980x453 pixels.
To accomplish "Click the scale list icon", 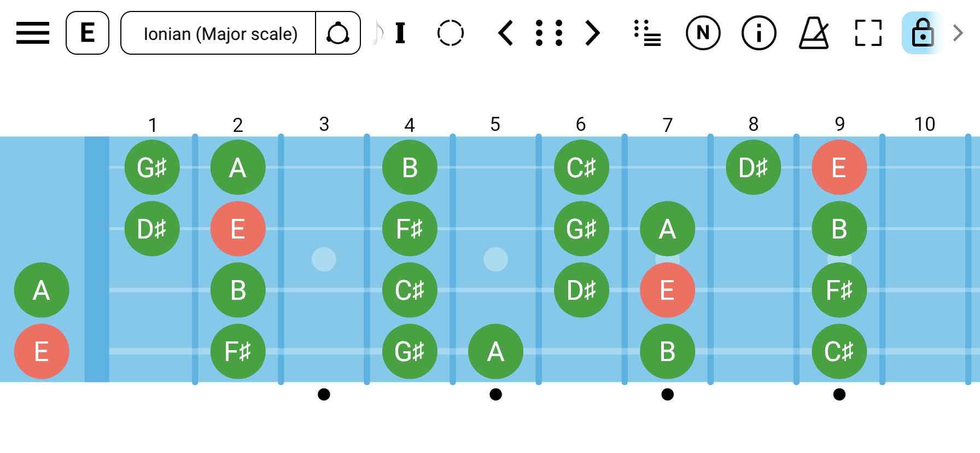I will (647, 33).
